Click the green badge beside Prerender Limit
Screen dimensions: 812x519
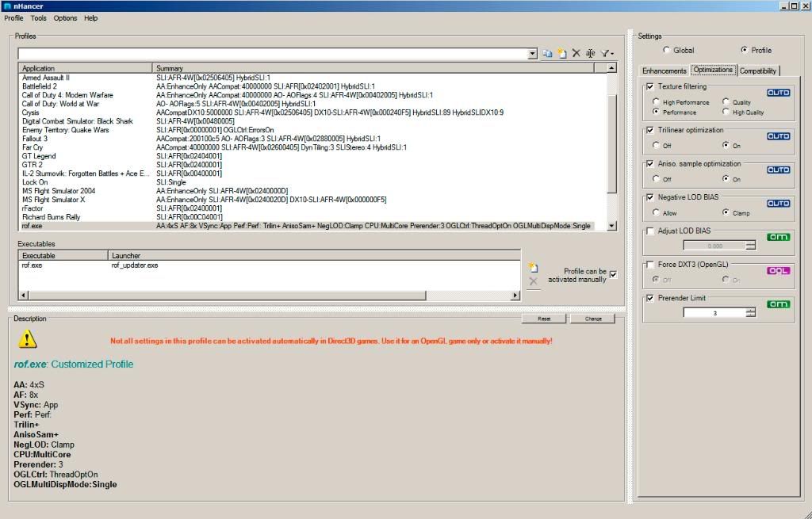779,304
